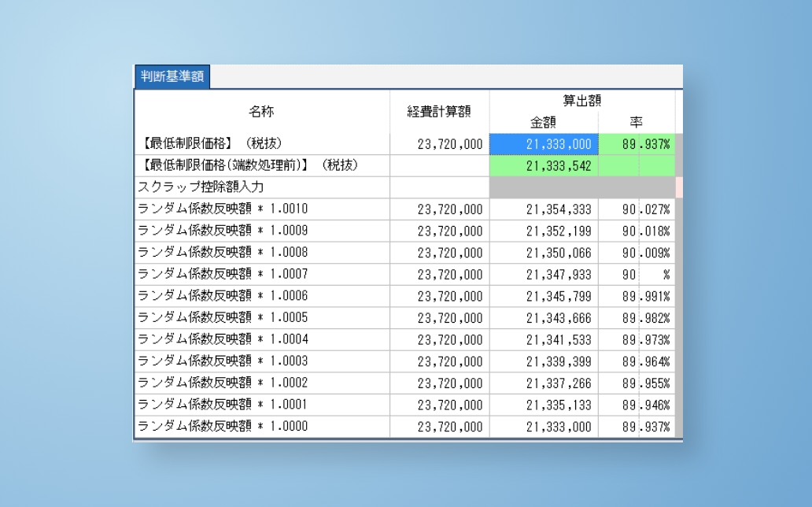This screenshot has width=812, height=507.
Task: Click the 名称 column header
Action: pyautogui.click(x=261, y=111)
